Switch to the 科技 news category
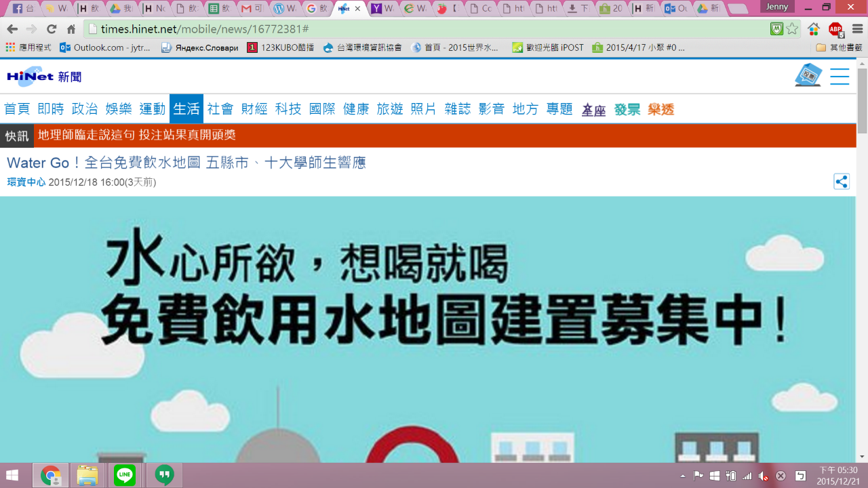This screenshot has height=488, width=868. pyautogui.click(x=288, y=109)
